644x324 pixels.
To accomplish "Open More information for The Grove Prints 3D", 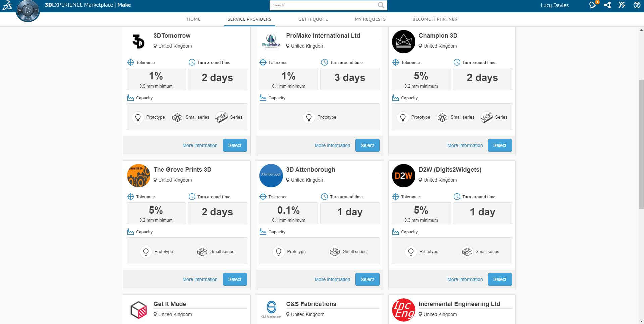I will tap(200, 279).
